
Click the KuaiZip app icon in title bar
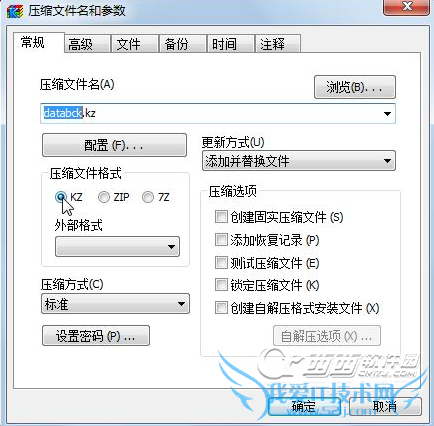(15, 11)
